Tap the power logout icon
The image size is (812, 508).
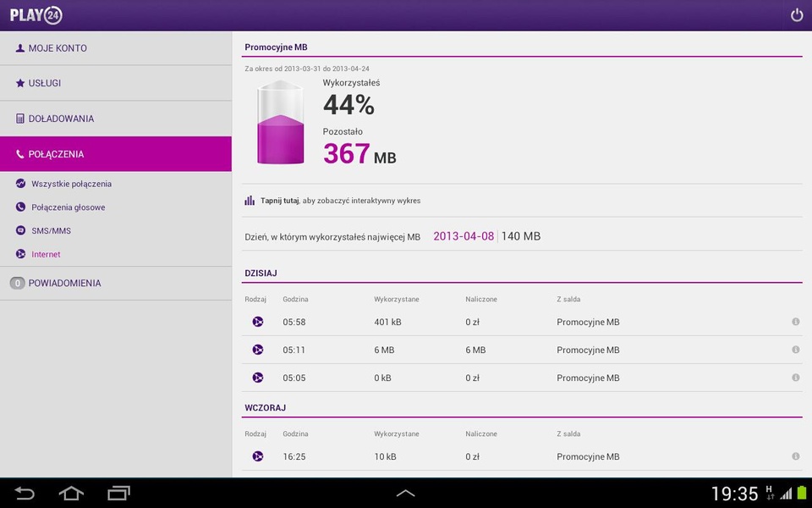pyautogui.click(x=797, y=15)
